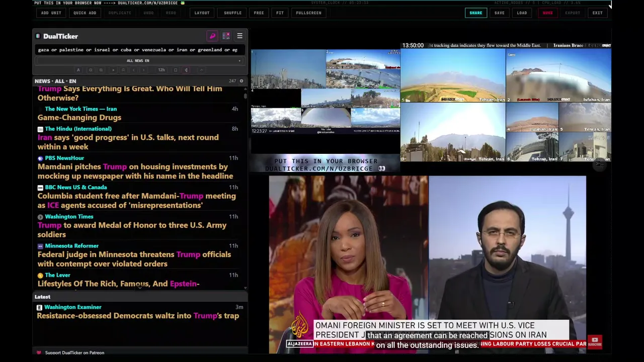The height and width of the screenshot is (362, 644).
Task: Click the Al Jazeera live video
Action: (x=427, y=264)
